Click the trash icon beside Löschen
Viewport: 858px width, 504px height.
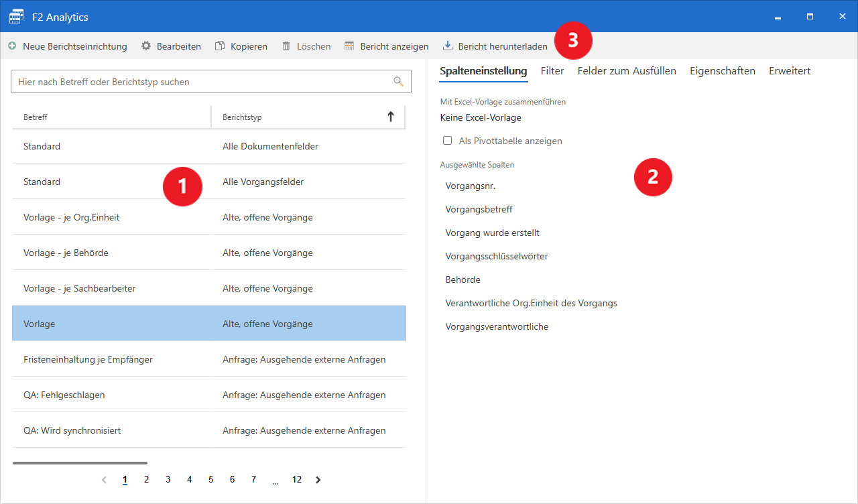click(286, 46)
